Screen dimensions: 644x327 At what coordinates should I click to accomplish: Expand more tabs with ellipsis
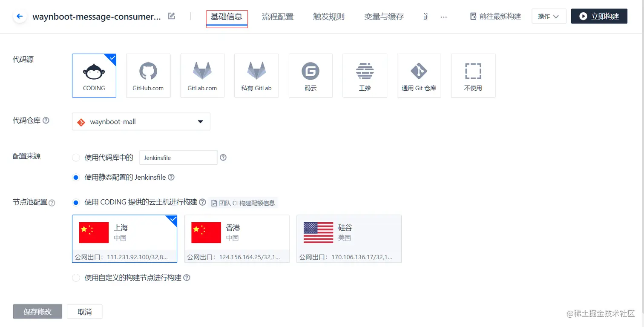[443, 17]
